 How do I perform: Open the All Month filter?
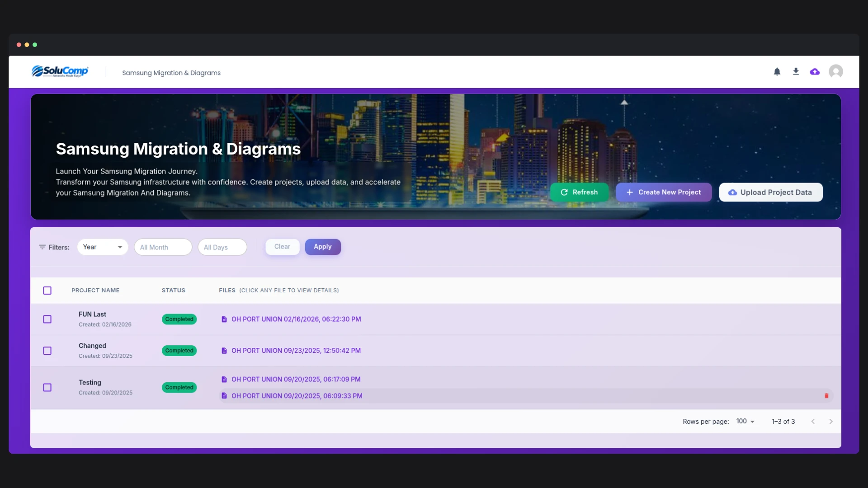163,247
